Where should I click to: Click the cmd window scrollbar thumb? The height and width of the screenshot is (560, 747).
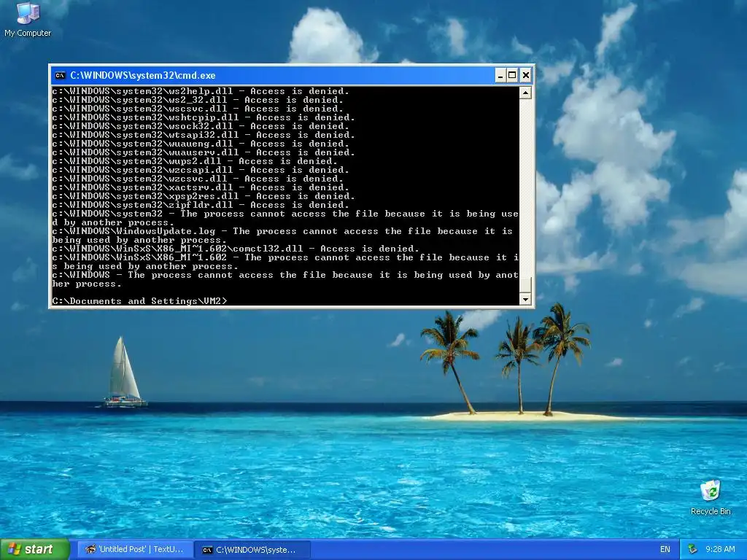click(525, 285)
